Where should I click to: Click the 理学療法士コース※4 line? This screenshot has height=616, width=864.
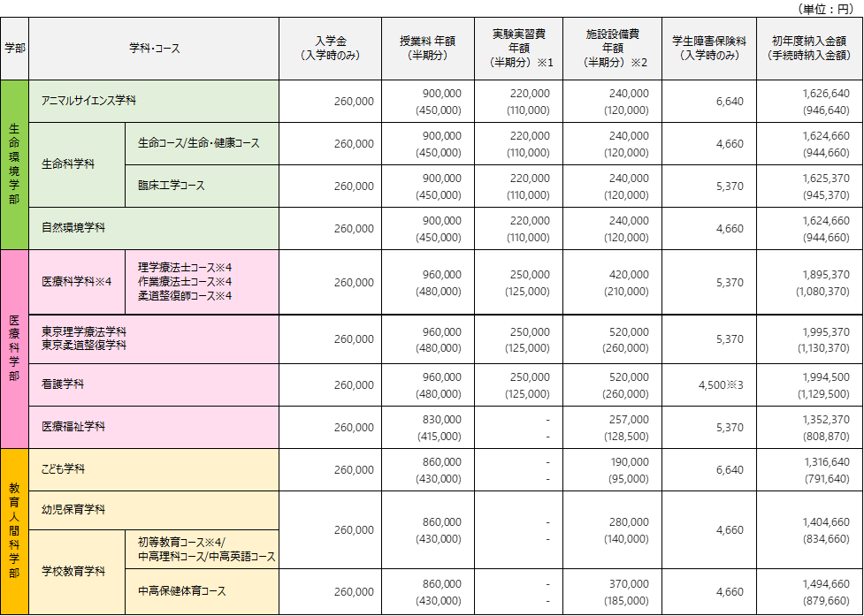tap(185, 268)
